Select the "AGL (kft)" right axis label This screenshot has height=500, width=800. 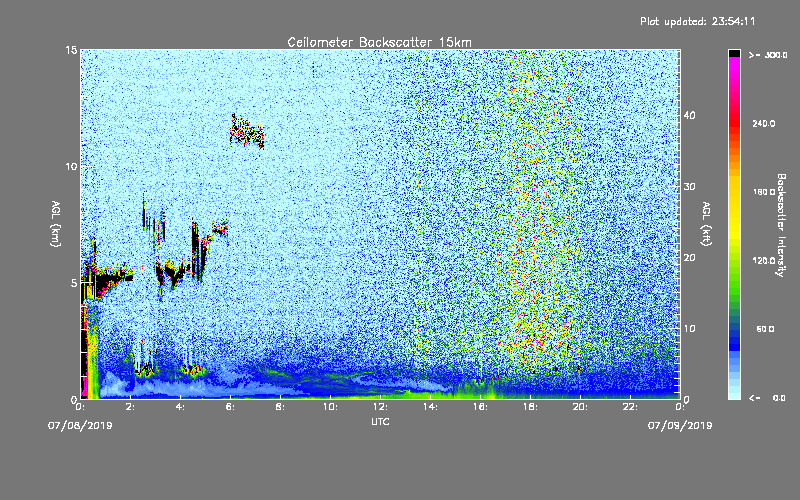(706, 224)
